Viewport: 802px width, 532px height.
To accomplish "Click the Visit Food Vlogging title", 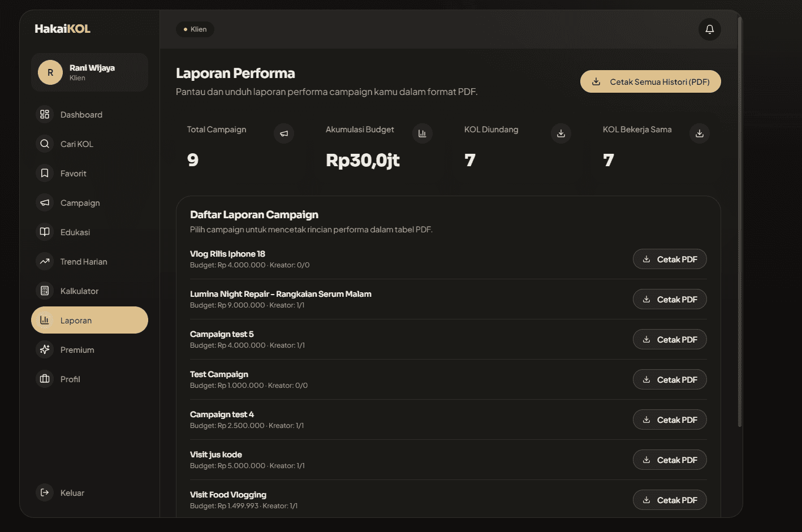I will pos(228,495).
